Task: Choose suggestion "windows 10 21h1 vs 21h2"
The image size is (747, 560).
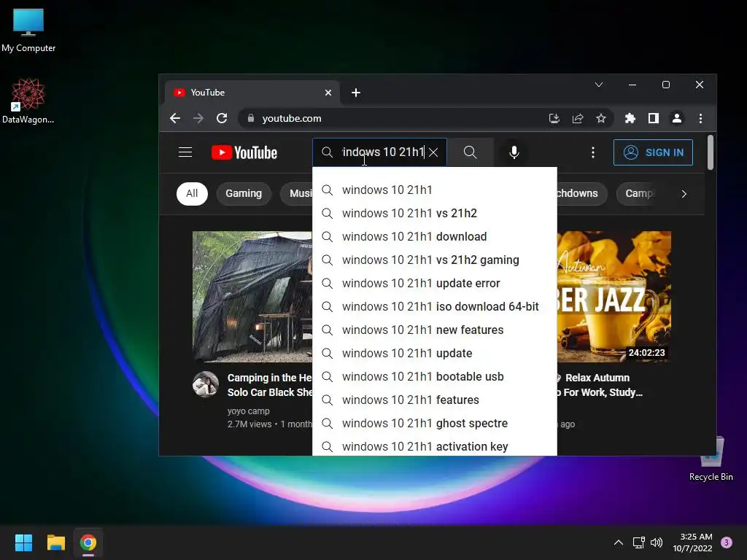Action: coord(435,214)
